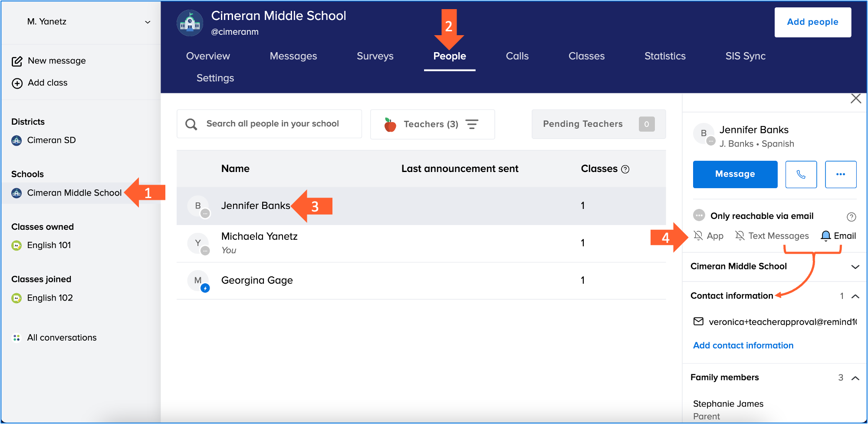Toggle the Email notification bell
The height and width of the screenshot is (424, 868).
point(825,235)
